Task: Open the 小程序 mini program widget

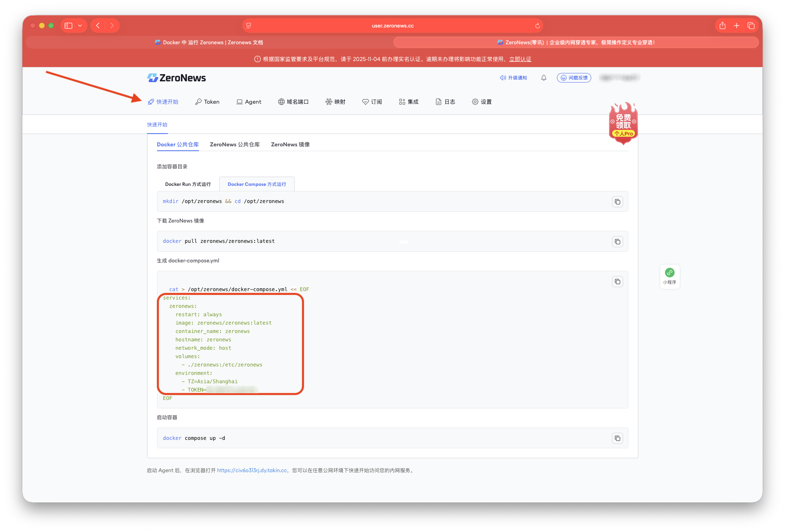Action: click(669, 276)
